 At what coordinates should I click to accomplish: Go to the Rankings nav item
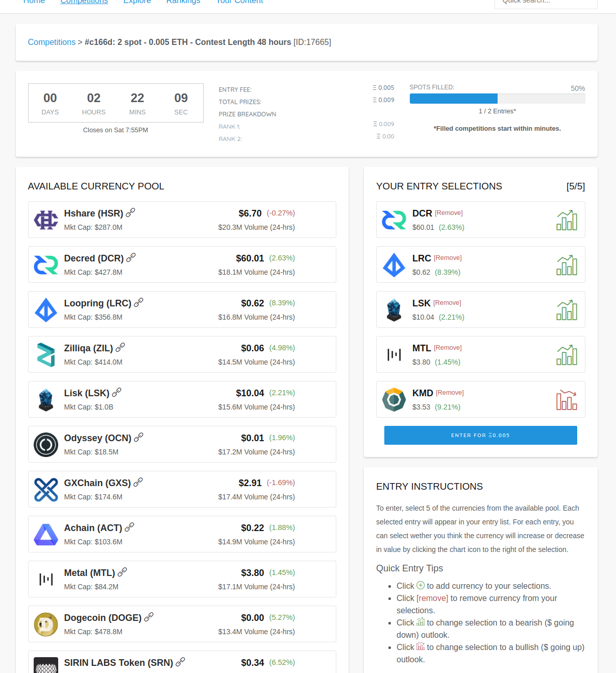coord(183,2)
